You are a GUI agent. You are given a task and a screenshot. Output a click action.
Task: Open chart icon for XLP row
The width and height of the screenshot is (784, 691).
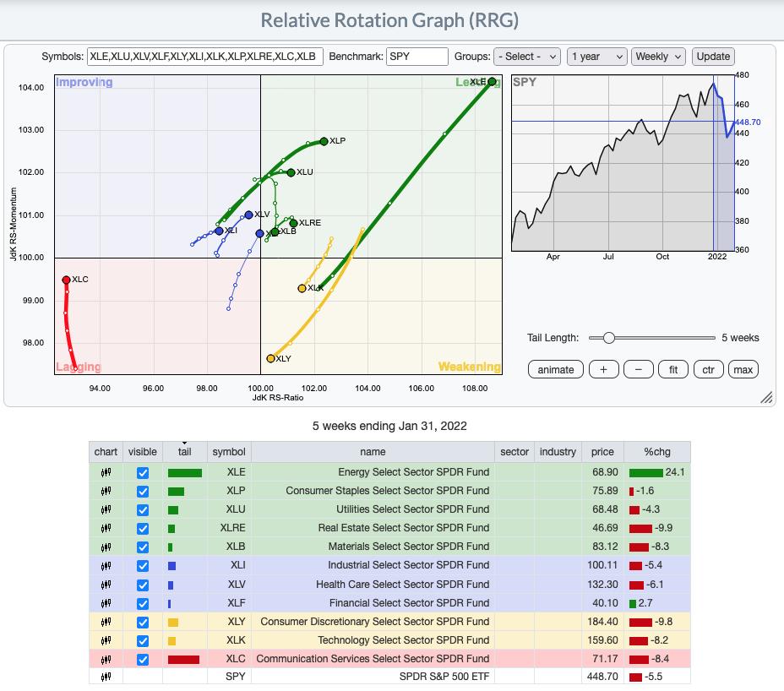pyautogui.click(x=106, y=491)
